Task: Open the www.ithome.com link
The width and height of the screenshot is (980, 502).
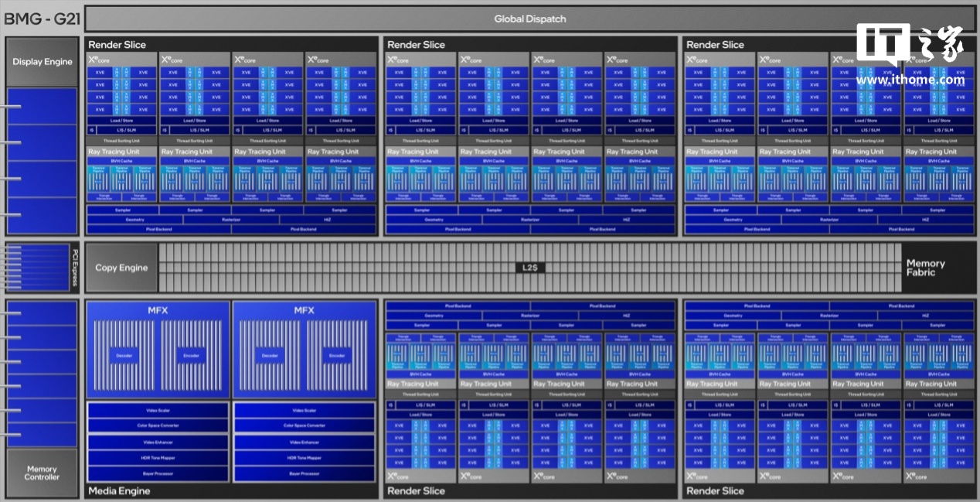Action: coord(910,80)
